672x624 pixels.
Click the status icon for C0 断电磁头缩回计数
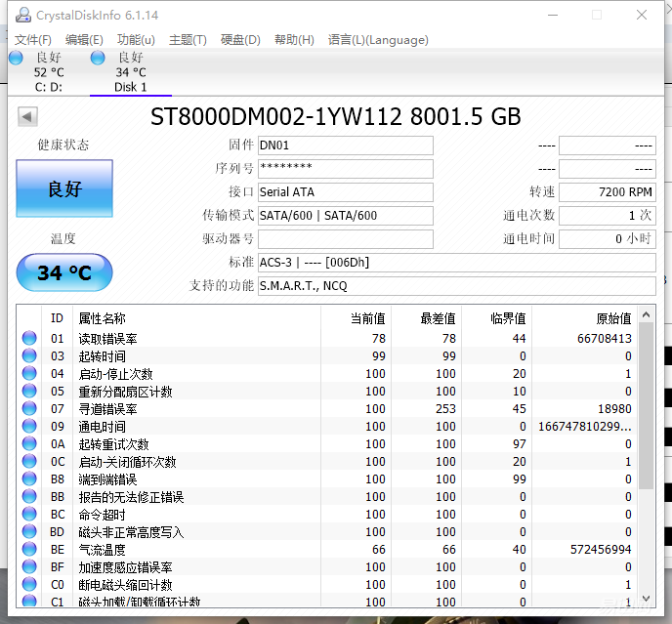click(29, 584)
